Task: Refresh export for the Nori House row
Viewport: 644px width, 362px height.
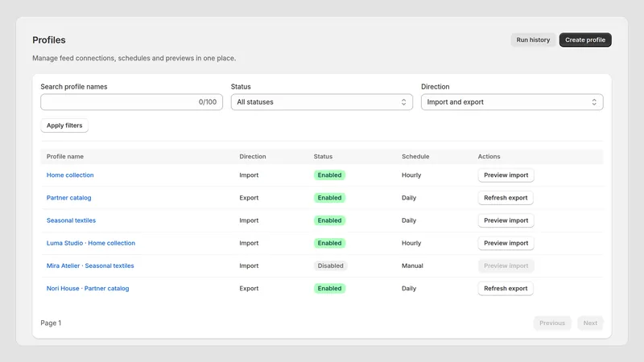Action: [x=506, y=288]
